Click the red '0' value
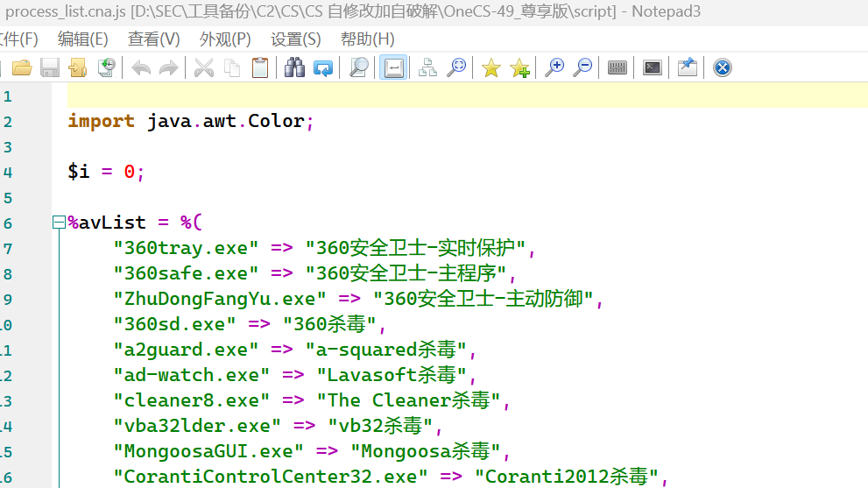Screen dimensions: 868x488 (x=129, y=172)
